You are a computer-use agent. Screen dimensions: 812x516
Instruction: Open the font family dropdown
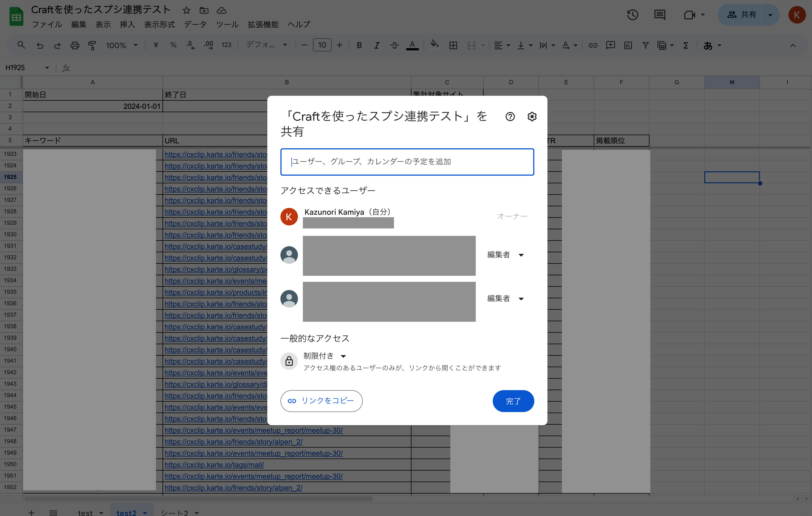coord(266,45)
